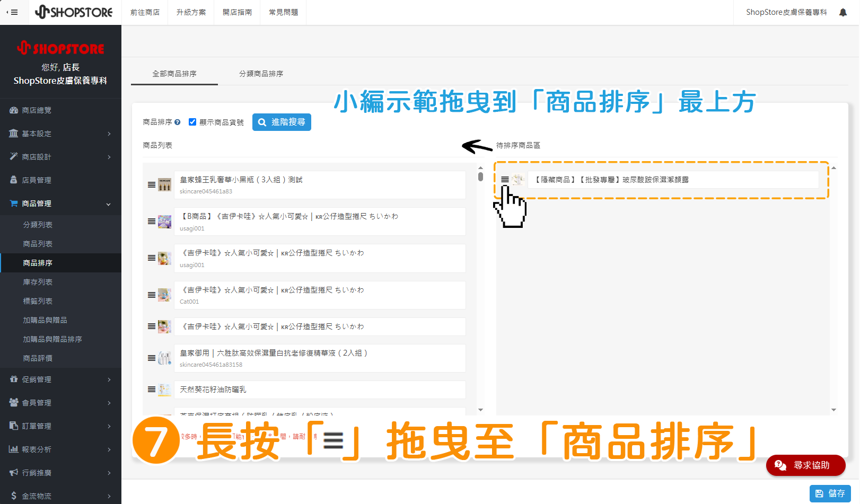Screen dimensions: 860x504
Task: Click the 店員管理 staff icon
Action: pos(14,180)
